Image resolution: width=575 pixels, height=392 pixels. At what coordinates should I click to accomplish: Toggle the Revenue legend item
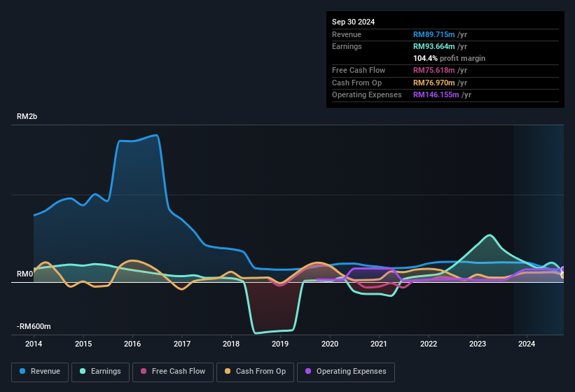[x=41, y=372]
